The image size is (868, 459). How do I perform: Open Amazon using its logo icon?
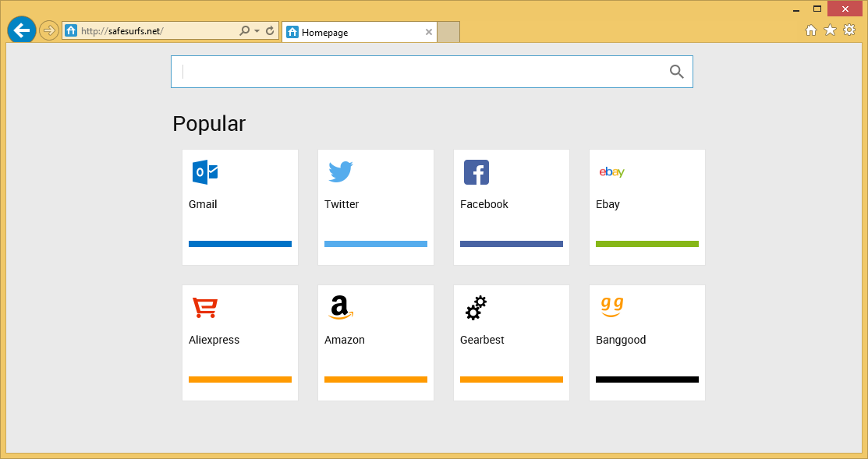340,307
